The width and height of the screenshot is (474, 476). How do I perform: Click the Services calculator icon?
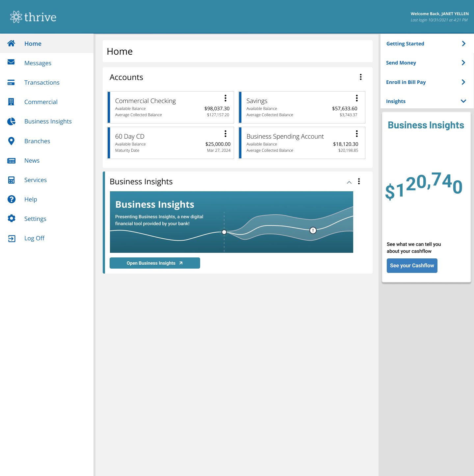[11, 180]
